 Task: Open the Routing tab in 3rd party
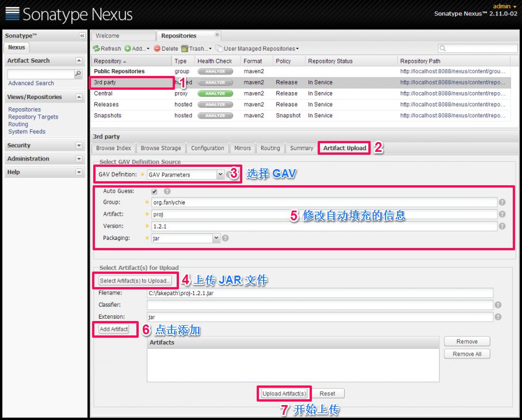[270, 148]
